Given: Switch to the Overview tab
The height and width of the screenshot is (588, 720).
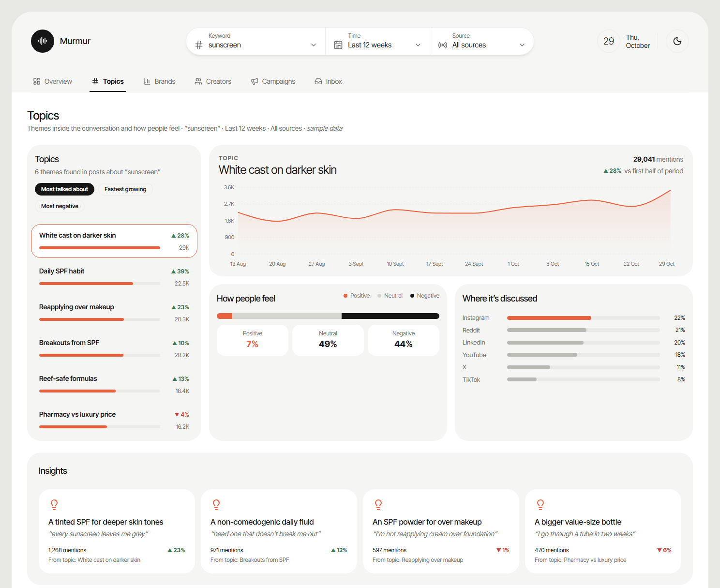Looking at the screenshot, I should click(53, 81).
